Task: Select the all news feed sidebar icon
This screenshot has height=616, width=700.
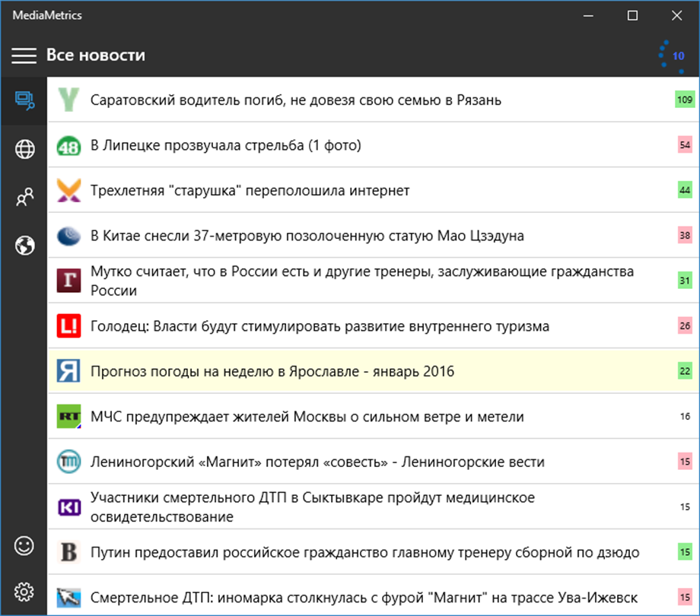Action: point(24,100)
